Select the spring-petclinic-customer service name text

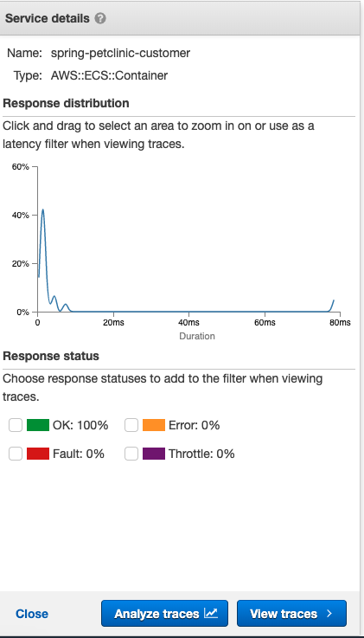[120, 54]
